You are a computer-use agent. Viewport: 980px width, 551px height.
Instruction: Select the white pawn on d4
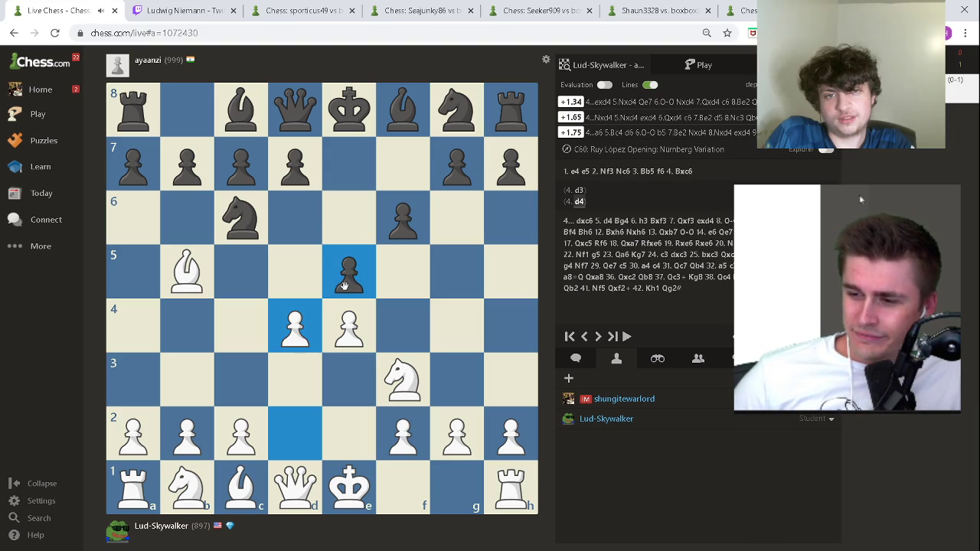click(x=295, y=326)
